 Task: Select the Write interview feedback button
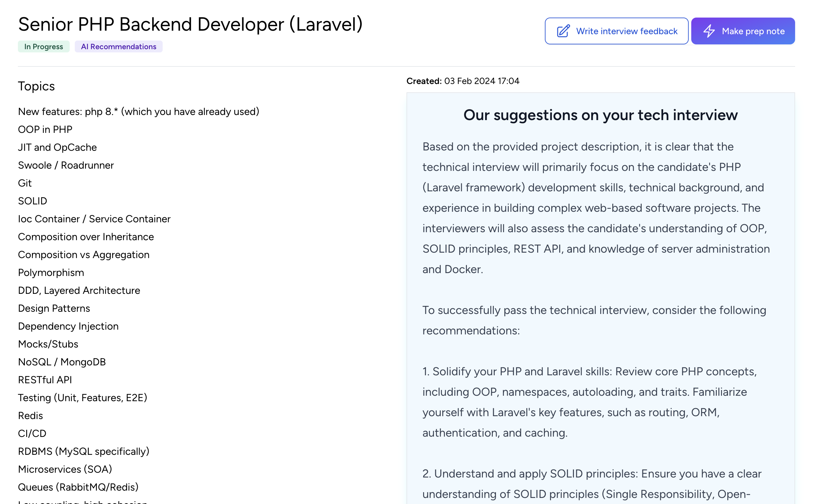tap(616, 31)
